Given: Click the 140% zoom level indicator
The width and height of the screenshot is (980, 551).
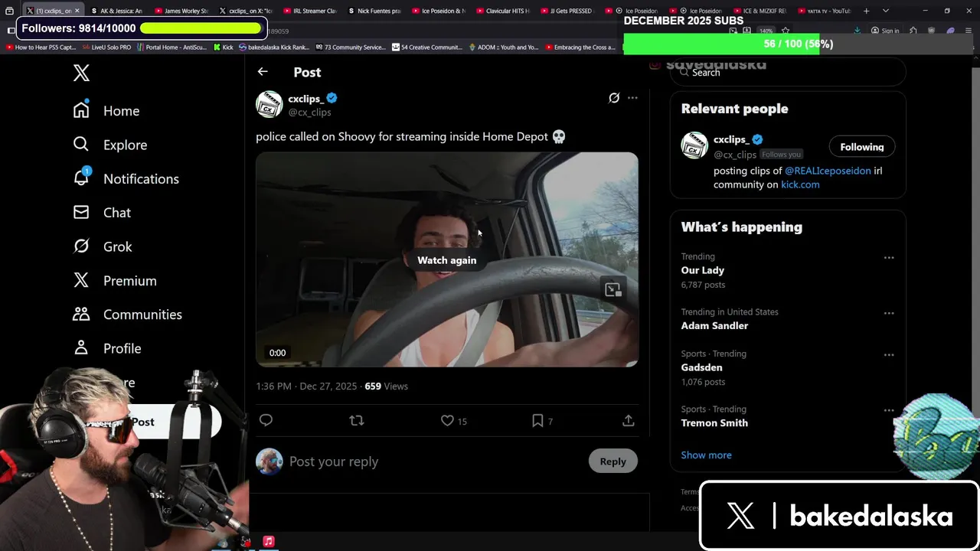Looking at the screenshot, I should pyautogui.click(x=766, y=31).
